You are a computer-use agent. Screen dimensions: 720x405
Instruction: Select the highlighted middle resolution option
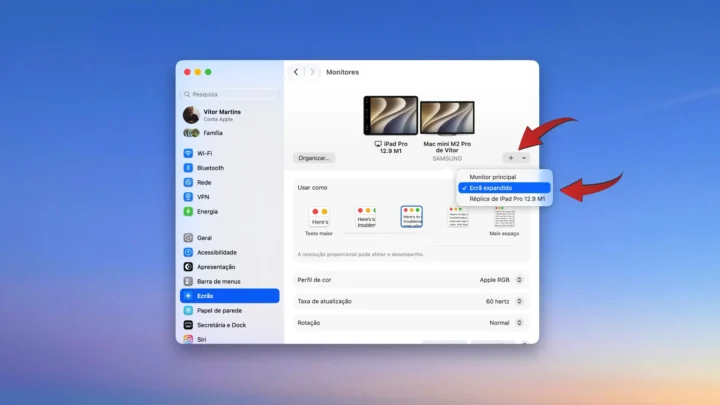click(411, 217)
